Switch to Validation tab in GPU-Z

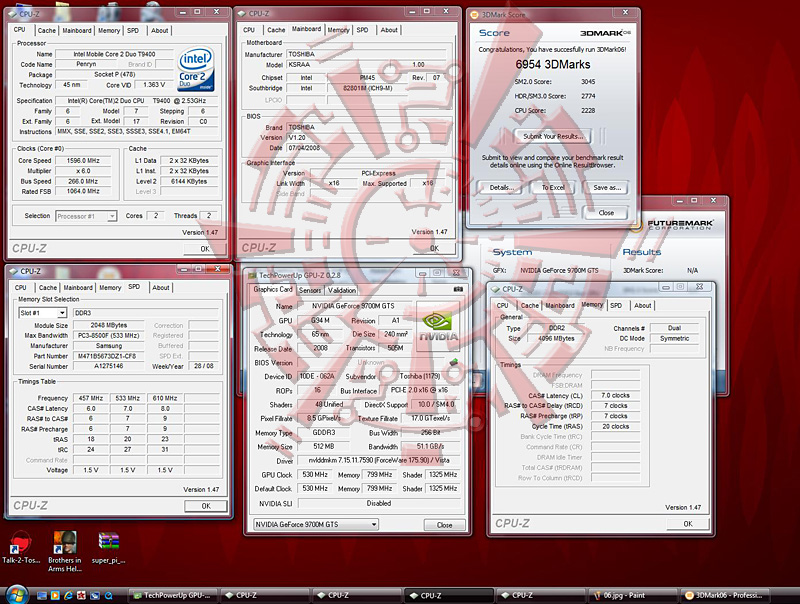click(x=342, y=290)
